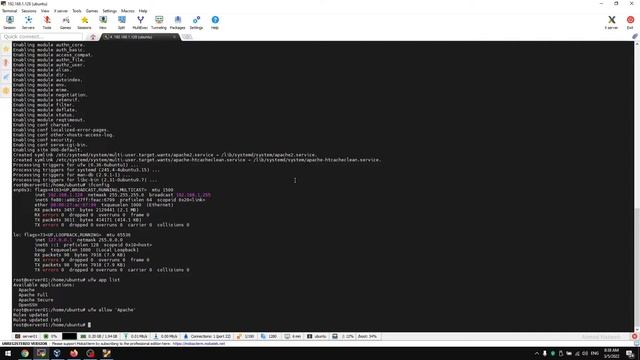Screen dimensions: 640x360
Task: Open the red tools sidebar icon
Action: (6, 63)
